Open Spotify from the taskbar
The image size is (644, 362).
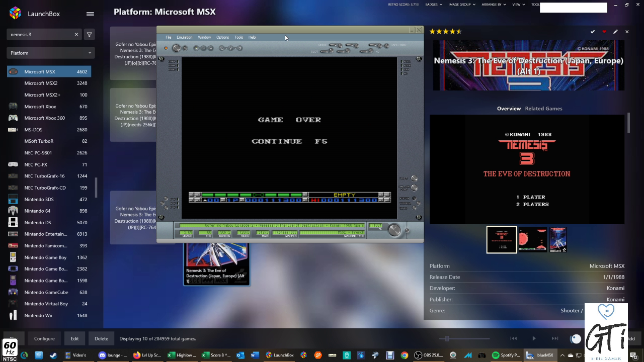pyautogui.click(x=506, y=355)
